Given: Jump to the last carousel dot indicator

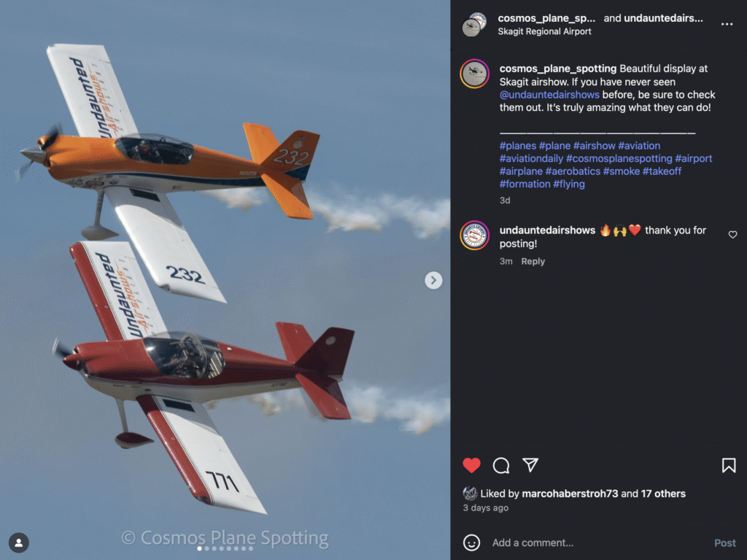Looking at the screenshot, I should pyautogui.click(x=251, y=548).
